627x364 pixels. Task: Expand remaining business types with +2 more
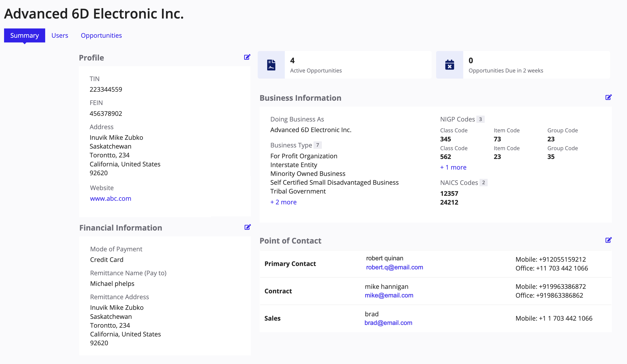pyautogui.click(x=283, y=202)
